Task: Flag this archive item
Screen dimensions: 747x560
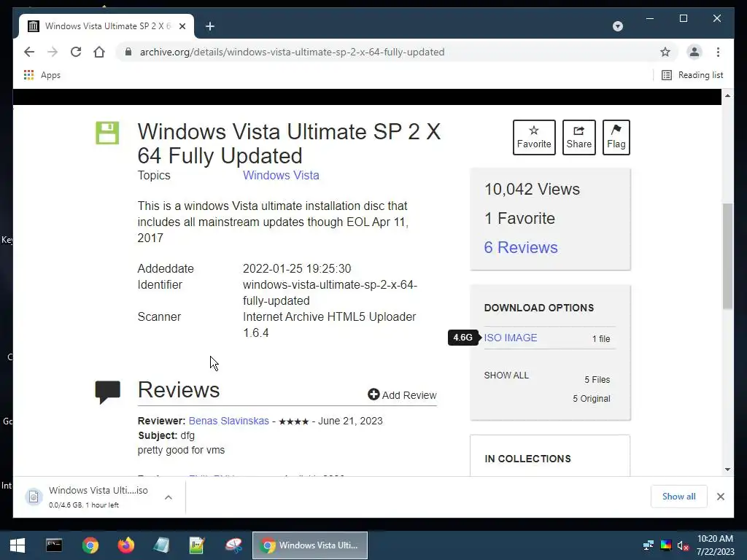Action: click(x=616, y=137)
